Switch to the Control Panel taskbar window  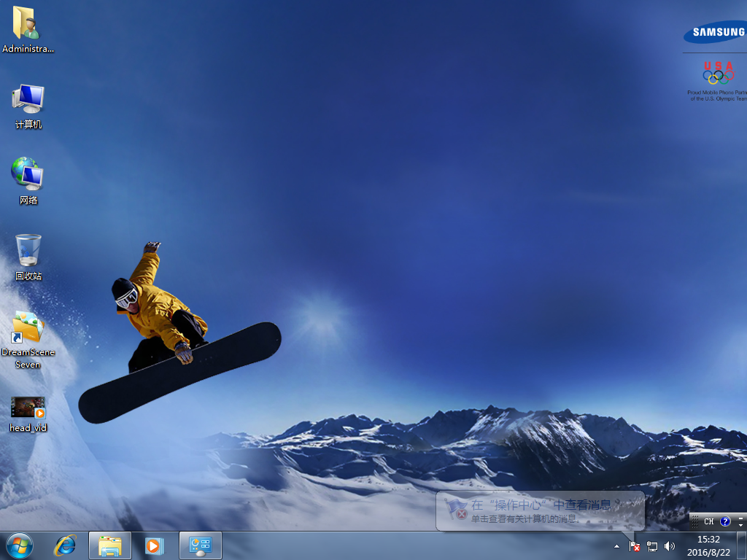click(x=200, y=545)
